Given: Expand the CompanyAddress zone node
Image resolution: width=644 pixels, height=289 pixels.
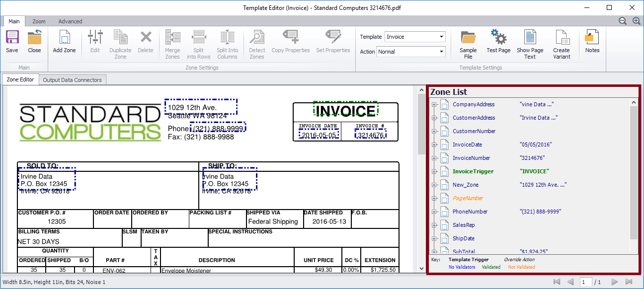Looking at the screenshot, I should (x=434, y=105).
